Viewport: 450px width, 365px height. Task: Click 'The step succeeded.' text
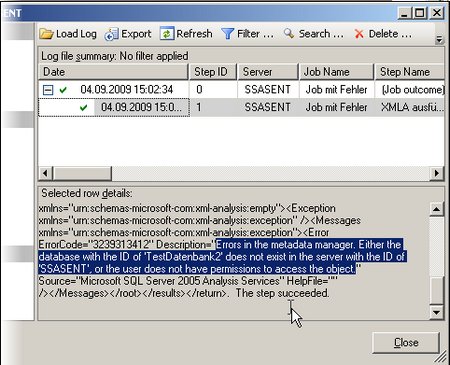click(x=283, y=293)
